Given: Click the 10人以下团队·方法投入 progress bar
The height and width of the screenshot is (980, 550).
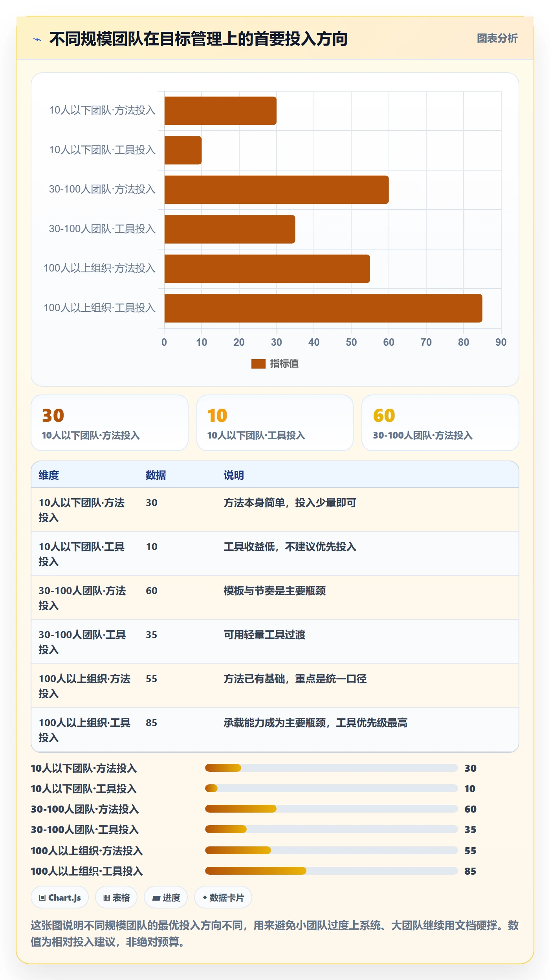Looking at the screenshot, I should point(332,768).
